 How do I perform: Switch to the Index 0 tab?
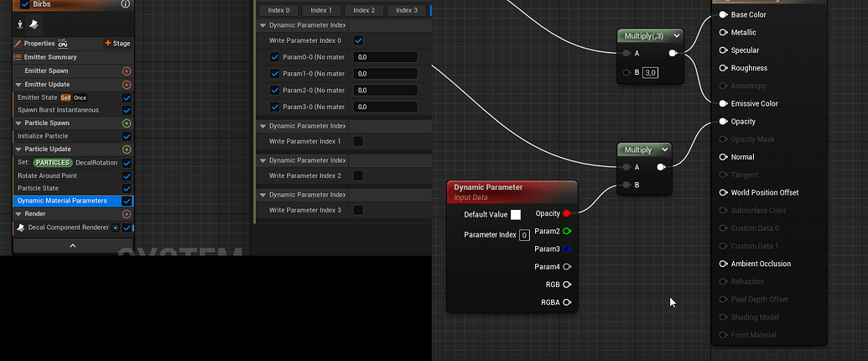click(279, 10)
